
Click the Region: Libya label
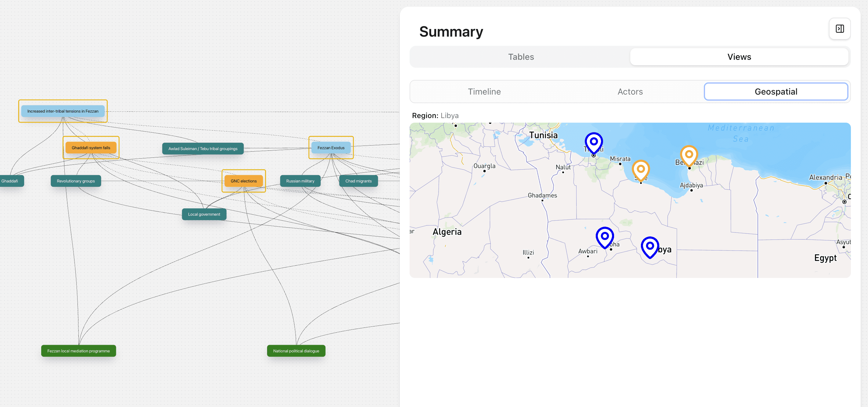tap(435, 116)
